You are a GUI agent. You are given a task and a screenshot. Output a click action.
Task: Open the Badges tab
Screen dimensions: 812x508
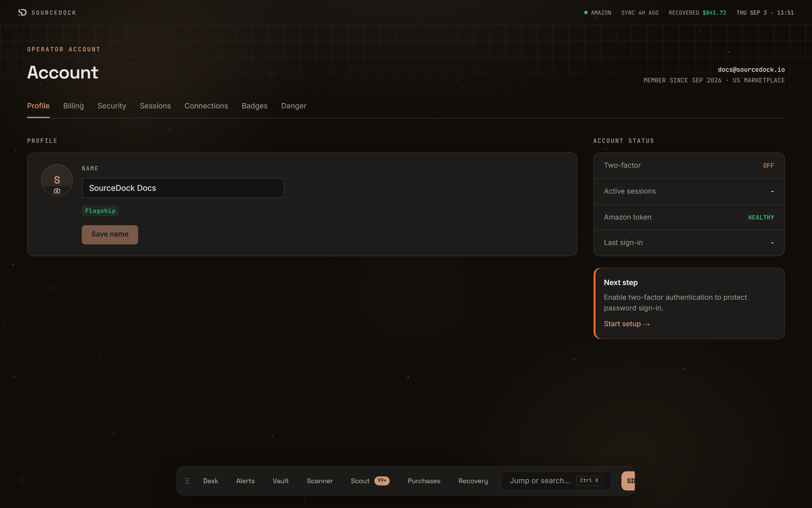[255, 106]
